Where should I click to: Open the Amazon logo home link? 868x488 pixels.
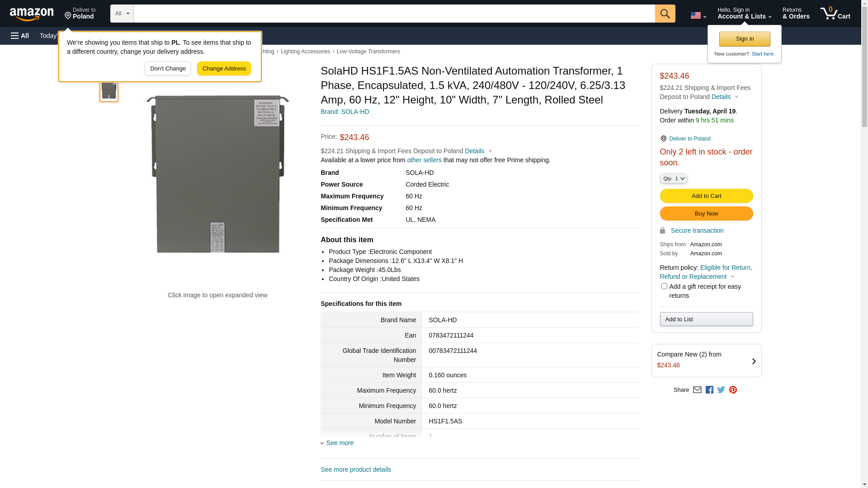point(32,14)
